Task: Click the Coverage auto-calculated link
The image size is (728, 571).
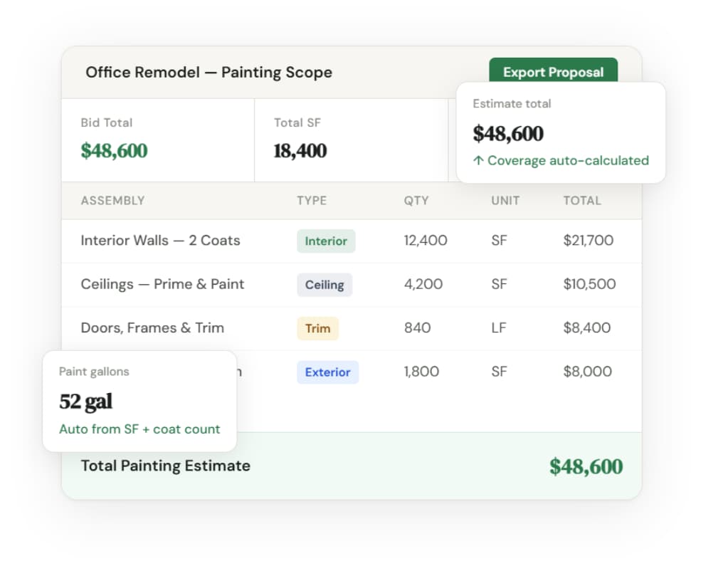Action: [x=568, y=161]
